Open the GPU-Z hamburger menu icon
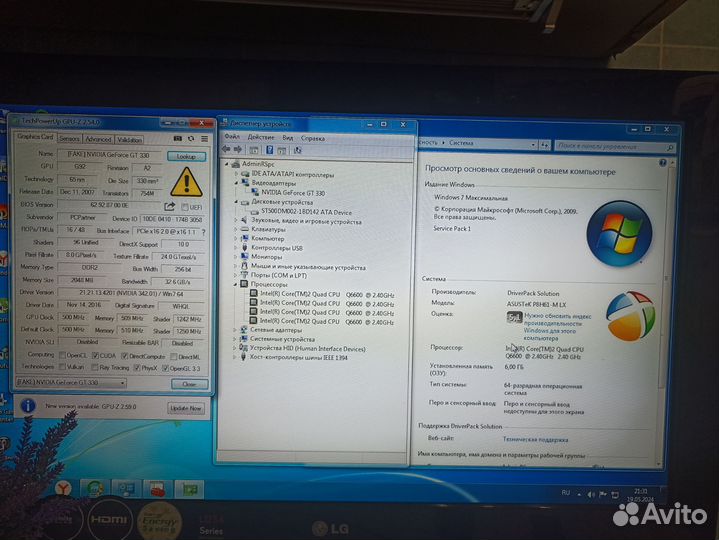The width and height of the screenshot is (719, 540). 204,139
